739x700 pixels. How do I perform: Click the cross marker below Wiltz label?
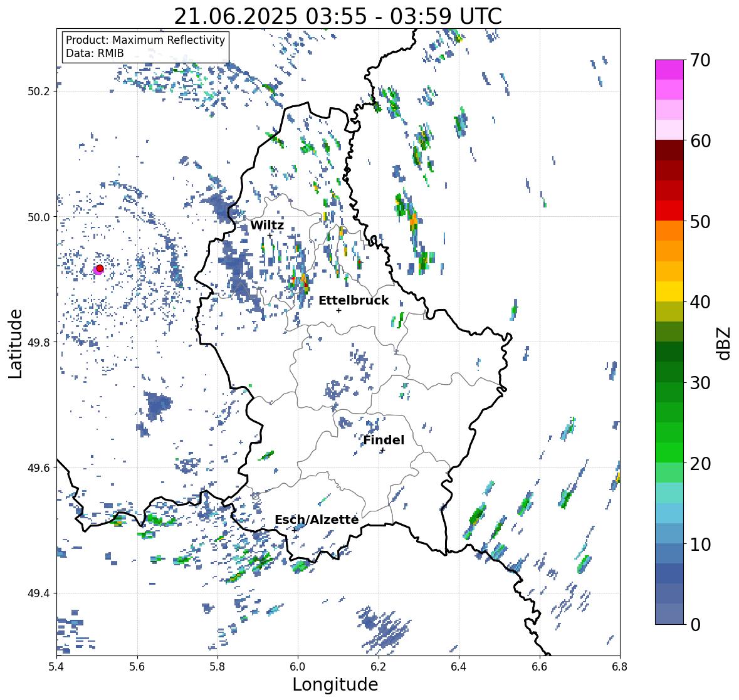point(270,236)
